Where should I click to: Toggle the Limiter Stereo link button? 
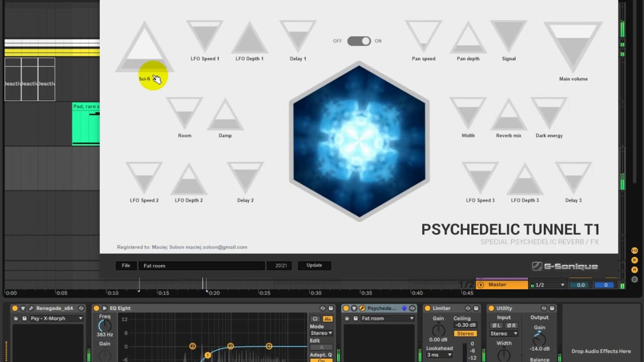pyautogui.click(x=465, y=333)
